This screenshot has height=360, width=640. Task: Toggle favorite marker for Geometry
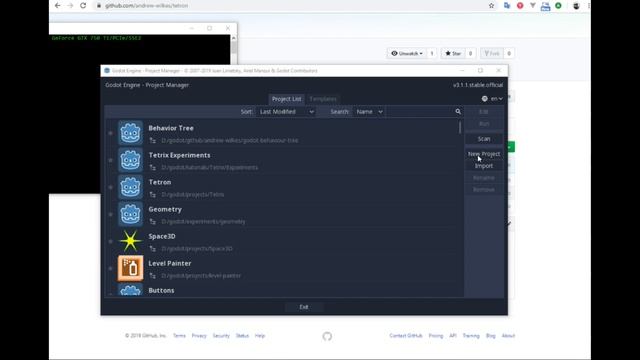110,214
